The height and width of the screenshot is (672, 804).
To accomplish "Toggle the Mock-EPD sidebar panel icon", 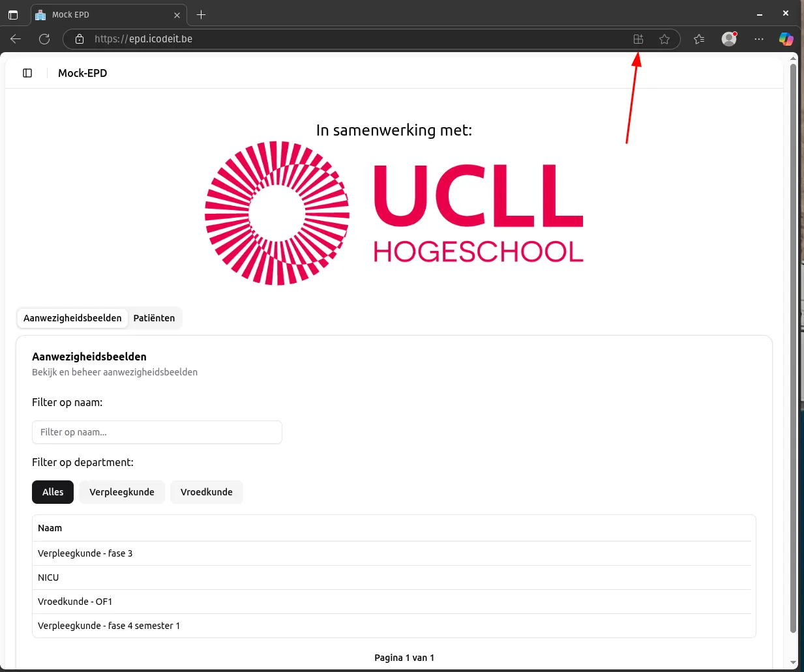I will (x=27, y=73).
